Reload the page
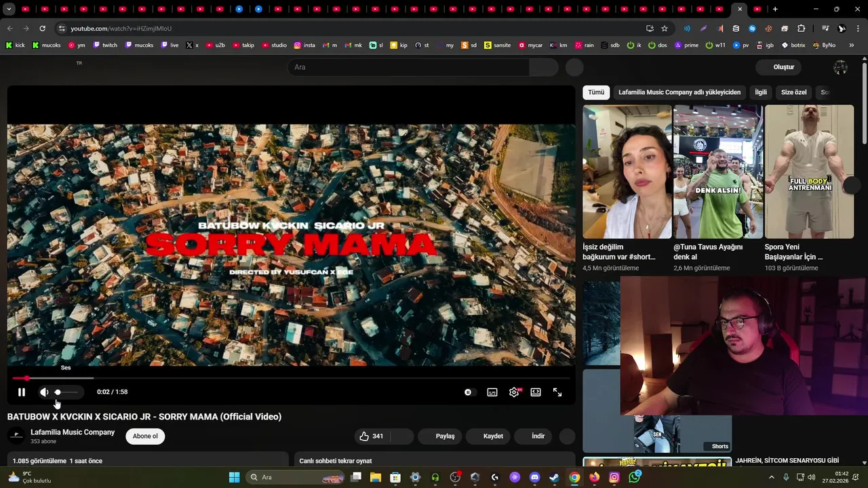 pos(42,28)
